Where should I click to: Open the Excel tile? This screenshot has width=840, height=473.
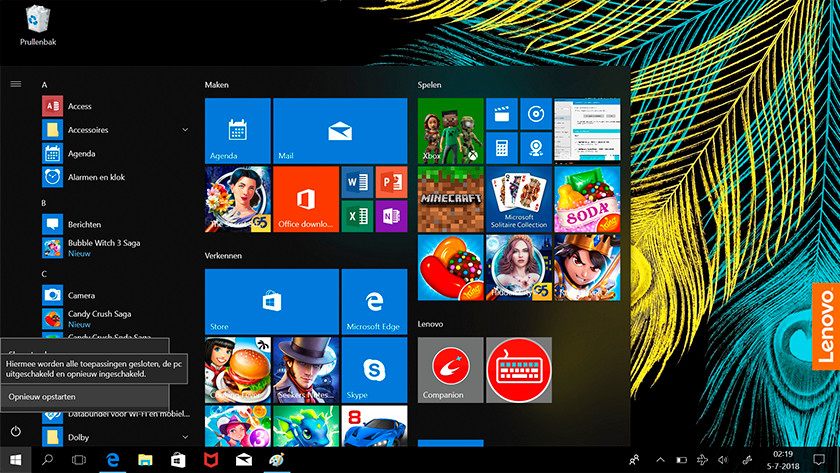357,216
